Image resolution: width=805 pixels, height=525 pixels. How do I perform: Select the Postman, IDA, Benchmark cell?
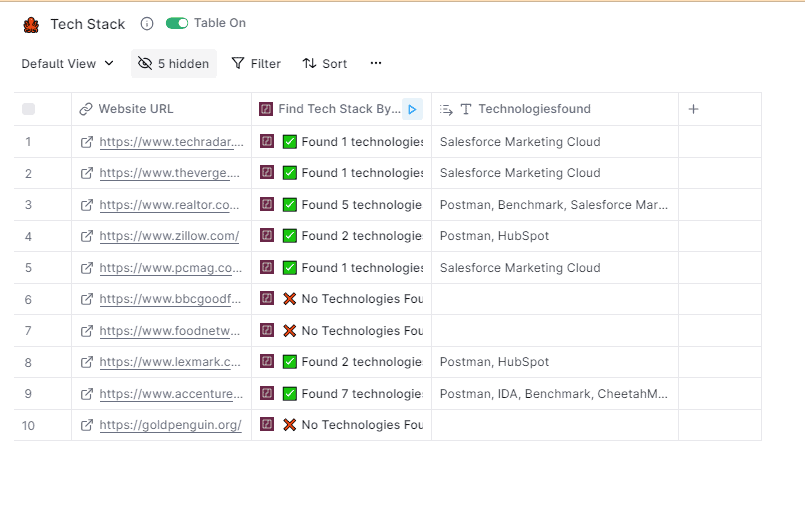pyautogui.click(x=555, y=394)
